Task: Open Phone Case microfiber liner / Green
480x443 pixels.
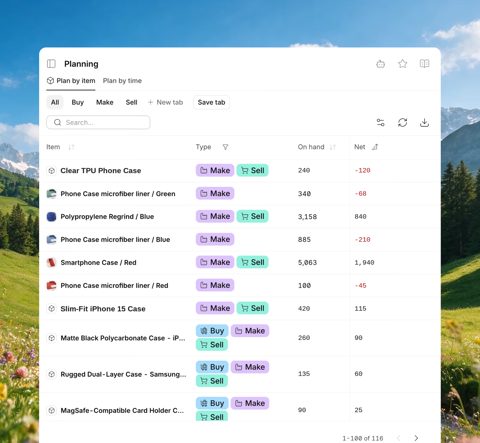Action: pyautogui.click(x=118, y=194)
